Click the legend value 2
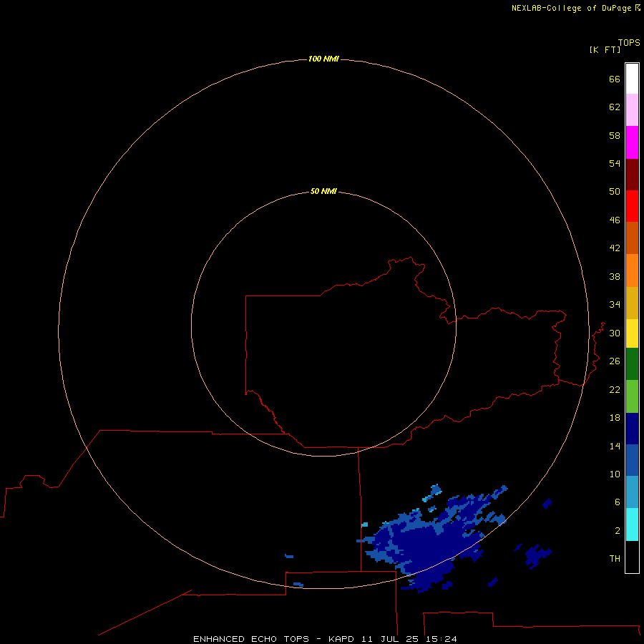The width and height of the screenshot is (644, 644). point(618,531)
